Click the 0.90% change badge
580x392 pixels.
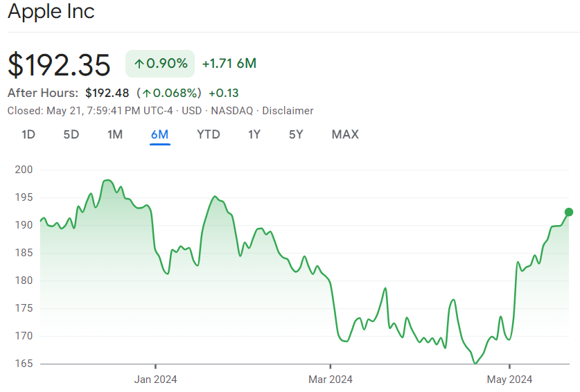160,64
